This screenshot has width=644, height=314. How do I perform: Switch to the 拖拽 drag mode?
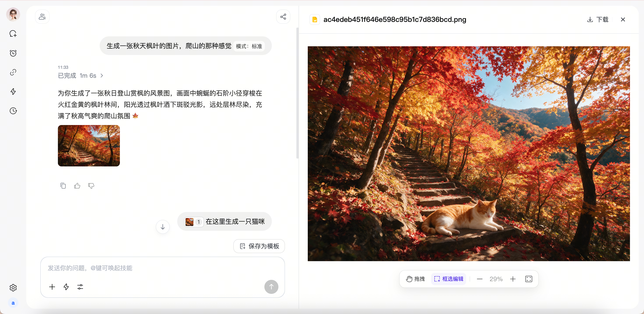point(416,279)
